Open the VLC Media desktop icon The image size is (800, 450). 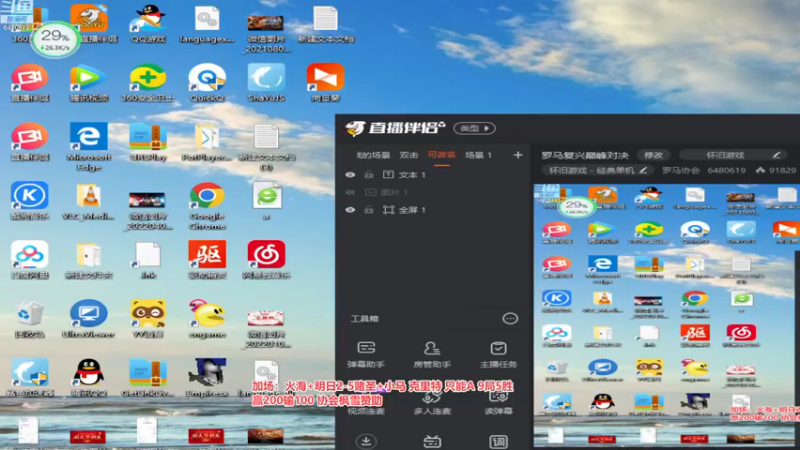[x=88, y=202]
